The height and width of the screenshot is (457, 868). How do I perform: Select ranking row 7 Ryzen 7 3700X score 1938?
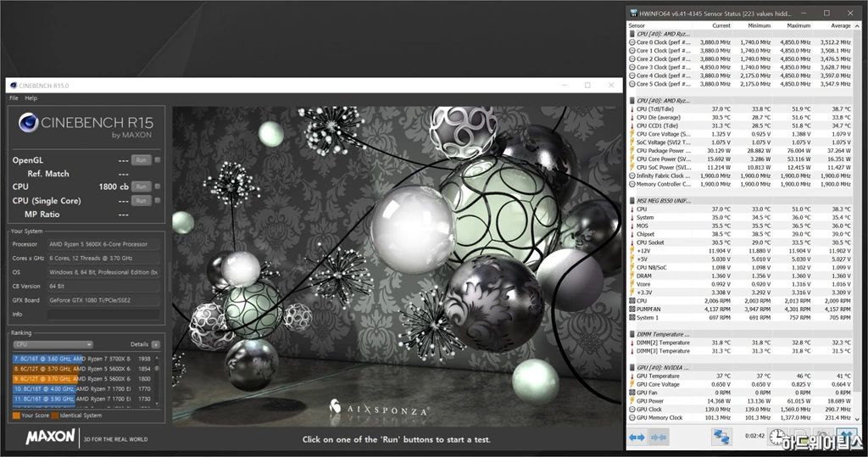[x=82, y=359]
